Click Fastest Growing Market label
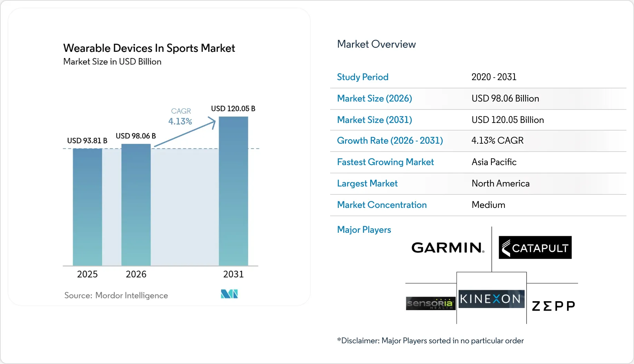 [385, 162]
